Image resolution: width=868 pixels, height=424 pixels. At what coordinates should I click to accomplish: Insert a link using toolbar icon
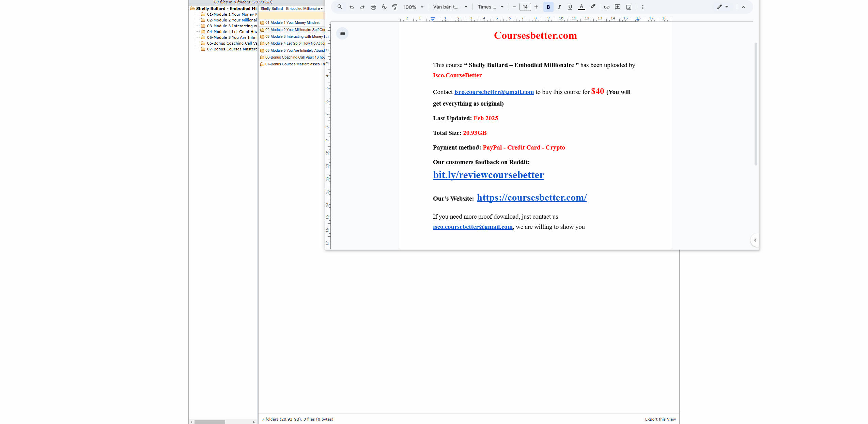click(x=607, y=7)
